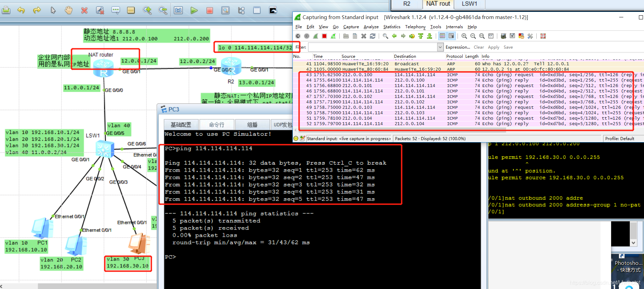Open the 基础配置 tab in PC3
This screenshot has width=644, height=289.
(181, 125)
